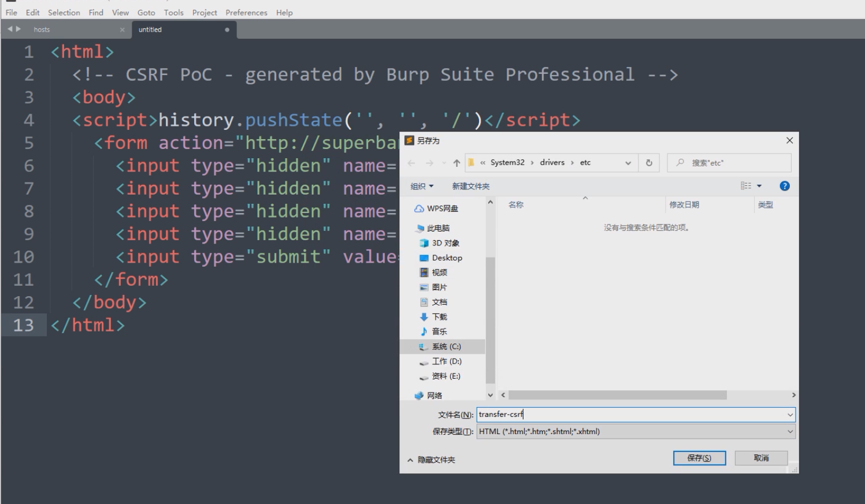Open 图片 folder in navigation pane
This screenshot has width=865, height=504.
pos(434,288)
